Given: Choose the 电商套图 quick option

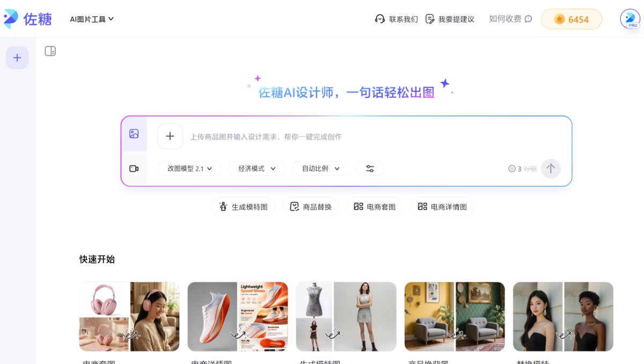Looking at the screenshot, I should tap(375, 207).
